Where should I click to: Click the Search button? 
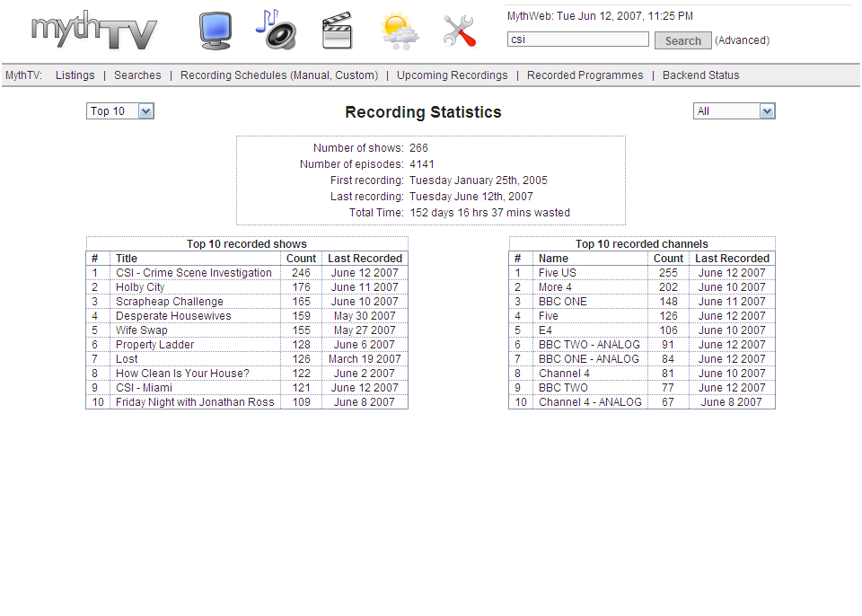click(x=682, y=40)
